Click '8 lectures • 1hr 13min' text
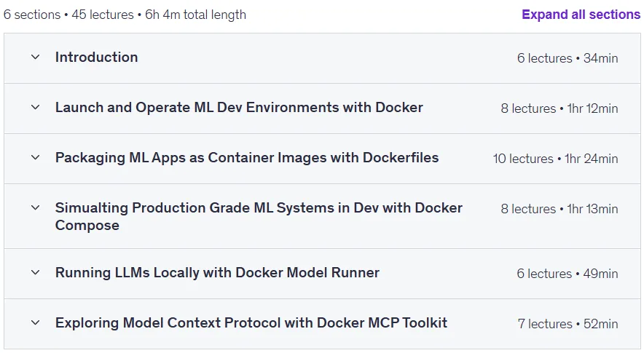Image resolution: width=644 pixels, height=353 pixels. click(559, 208)
